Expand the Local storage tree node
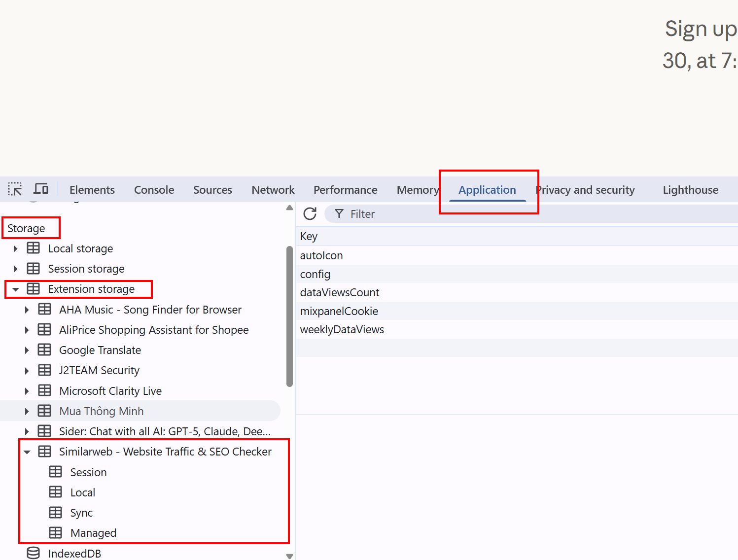 (15, 249)
